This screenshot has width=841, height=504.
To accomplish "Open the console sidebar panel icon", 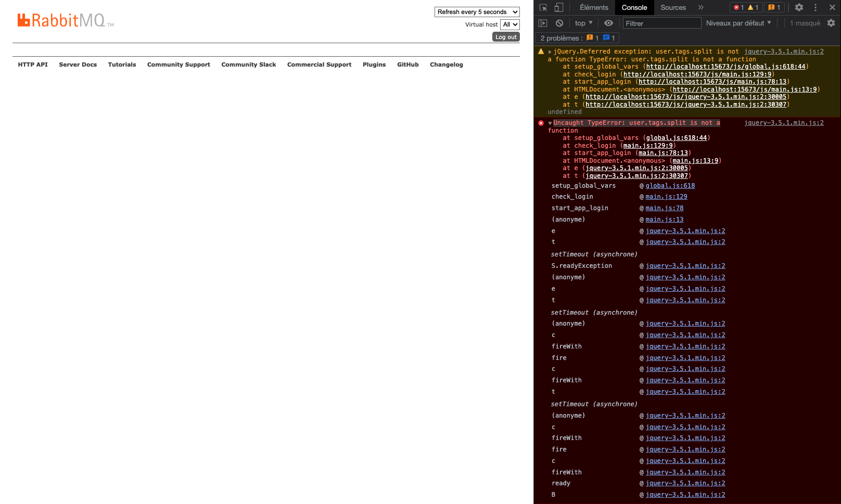I will 543,23.
